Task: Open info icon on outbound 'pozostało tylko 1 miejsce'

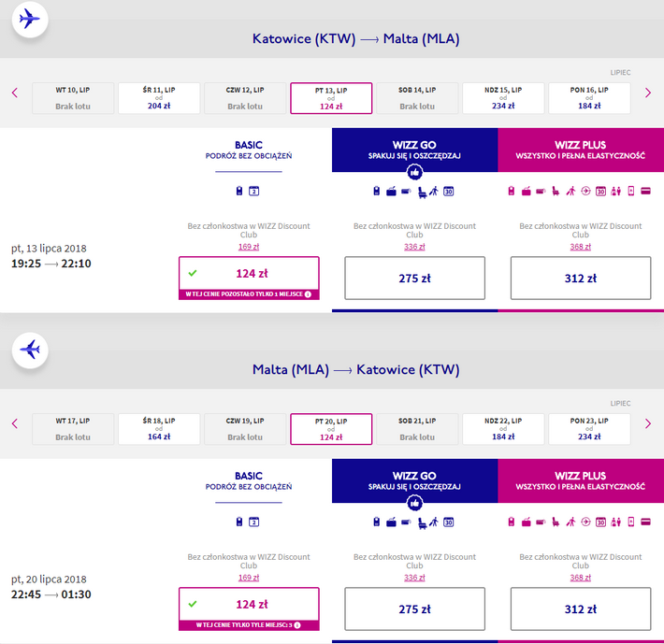Action: pyautogui.click(x=308, y=294)
